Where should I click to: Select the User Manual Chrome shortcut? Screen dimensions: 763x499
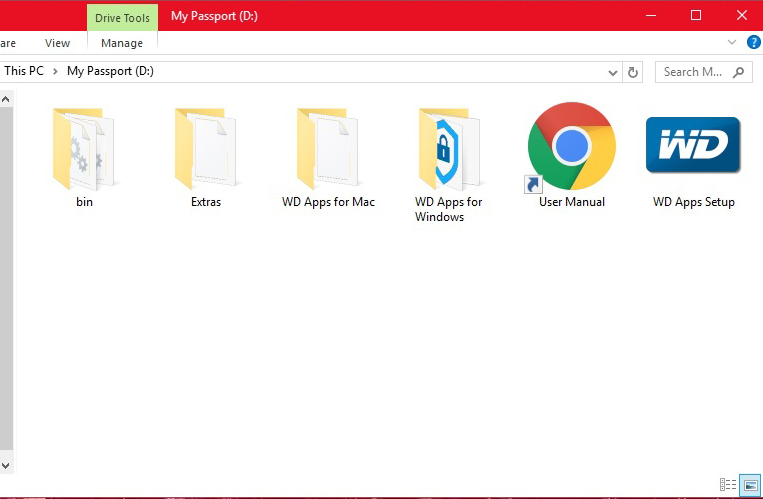point(571,147)
